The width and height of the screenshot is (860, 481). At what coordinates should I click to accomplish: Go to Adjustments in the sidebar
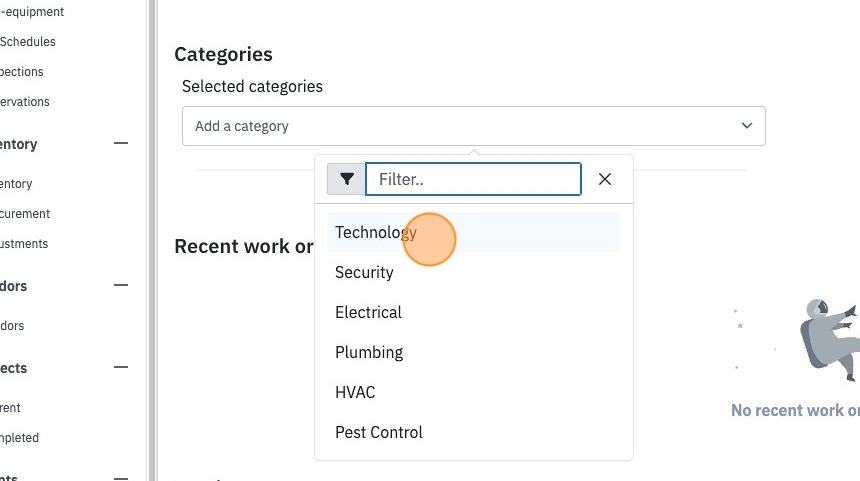(x=24, y=244)
